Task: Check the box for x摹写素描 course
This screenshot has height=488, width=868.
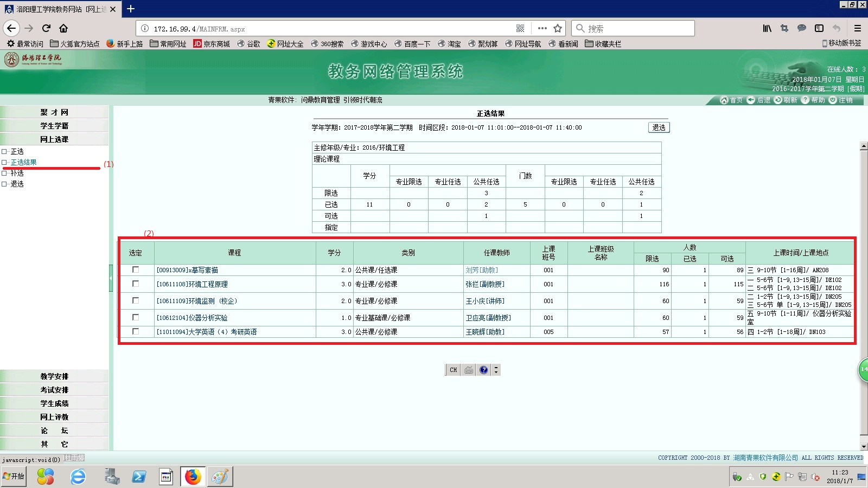Action: [136, 269]
